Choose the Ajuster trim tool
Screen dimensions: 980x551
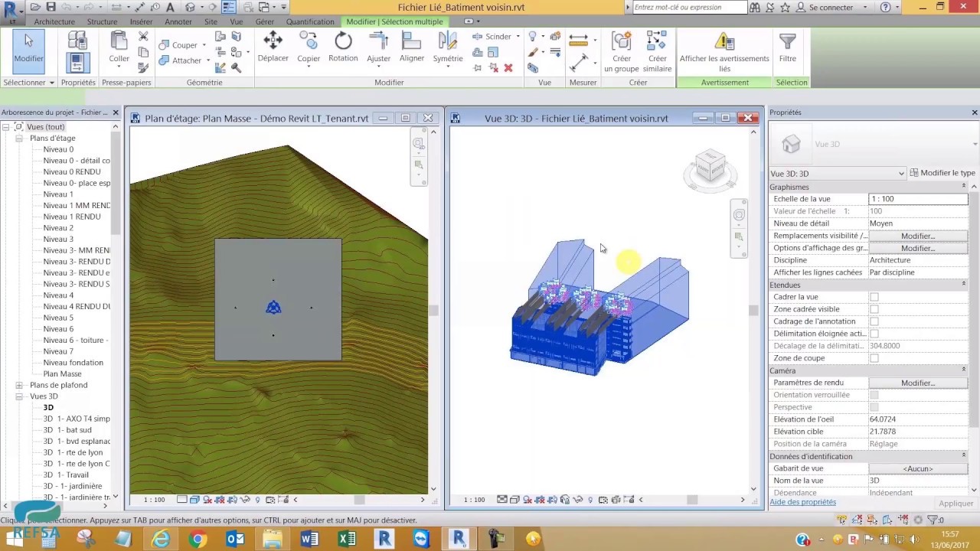[378, 47]
